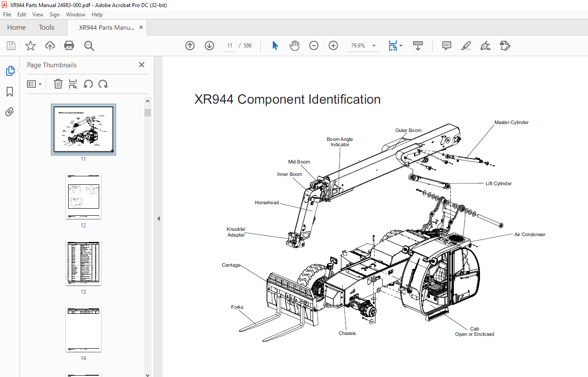Click the 'XR944 Component Identification' heading
Image resolution: width=588 pixels, height=377 pixels.
pyautogui.click(x=287, y=99)
